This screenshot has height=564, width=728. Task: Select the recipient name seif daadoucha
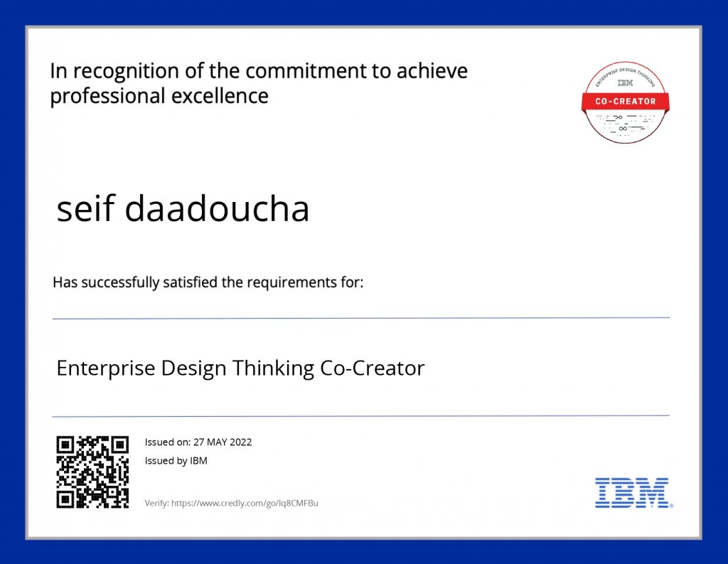pyautogui.click(x=183, y=208)
